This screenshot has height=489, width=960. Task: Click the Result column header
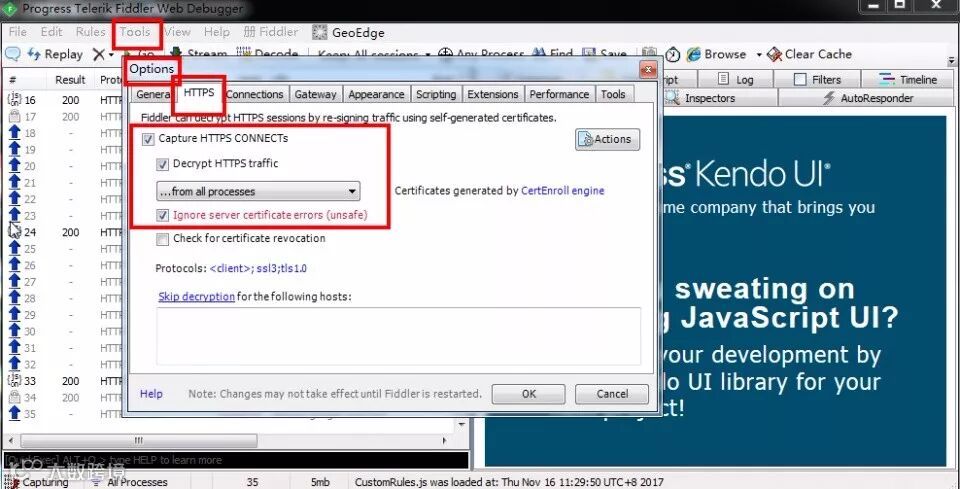[70, 80]
